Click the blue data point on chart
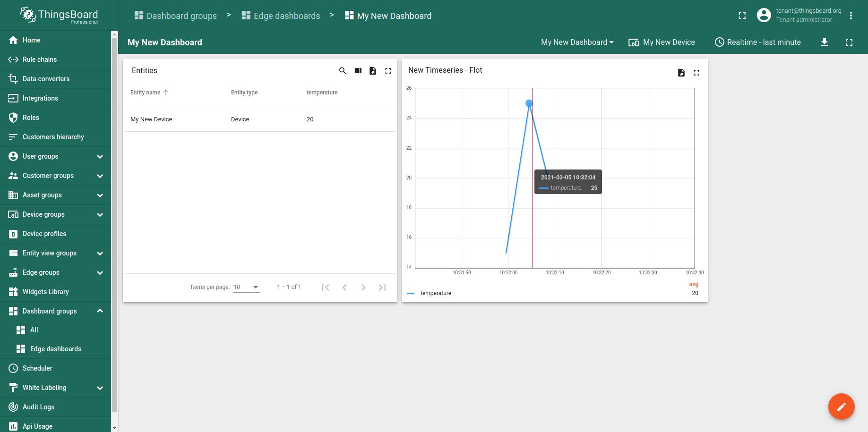The image size is (868, 432). coord(529,103)
